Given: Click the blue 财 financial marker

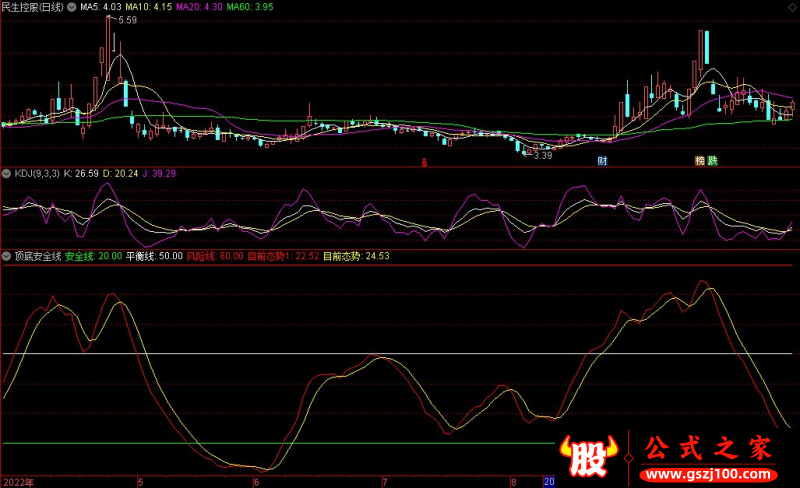Looking at the screenshot, I should (x=602, y=161).
